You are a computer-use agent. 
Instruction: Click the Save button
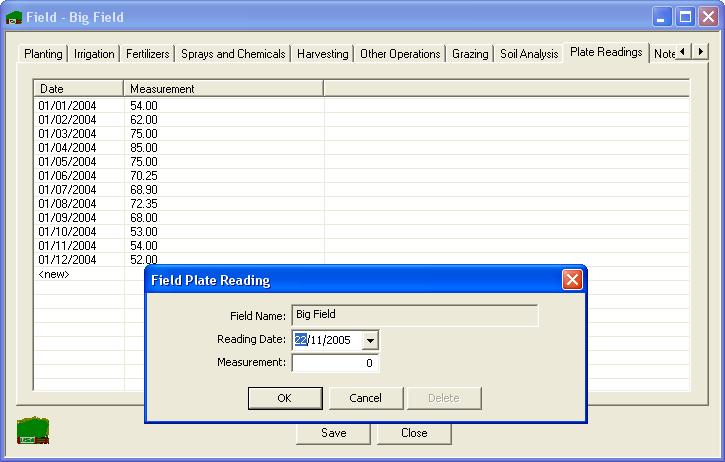click(333, 433)
